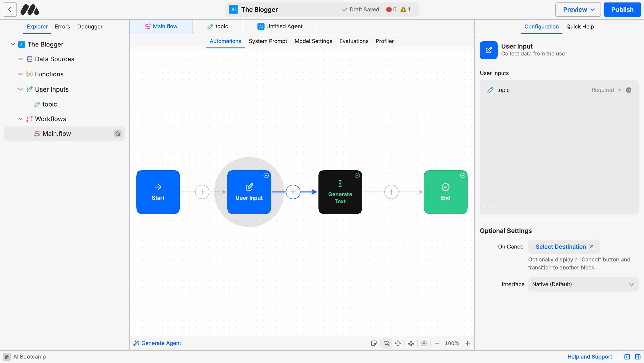
Task: Open the Required dropdown for topic
Action: [606, 90]
